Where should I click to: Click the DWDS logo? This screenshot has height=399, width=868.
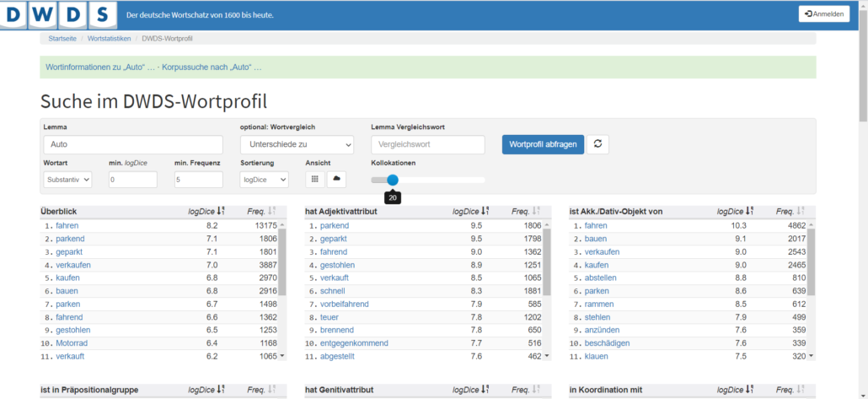(x=59, y=15)
